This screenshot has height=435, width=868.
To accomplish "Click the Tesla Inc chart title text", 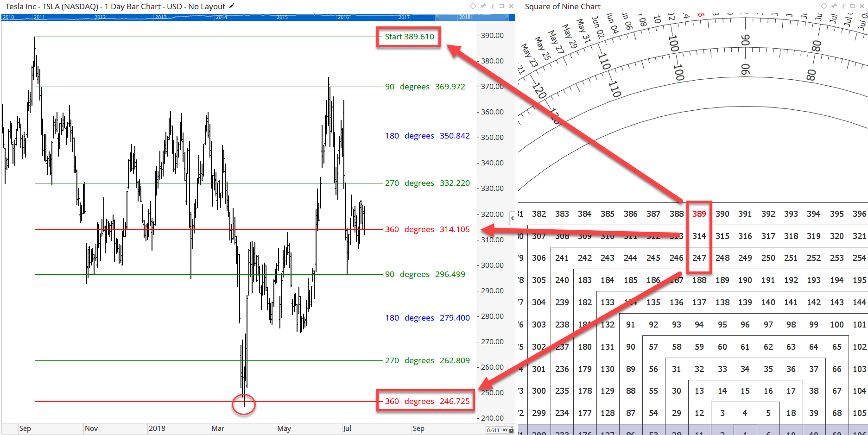I will click(x=115, y=6).
